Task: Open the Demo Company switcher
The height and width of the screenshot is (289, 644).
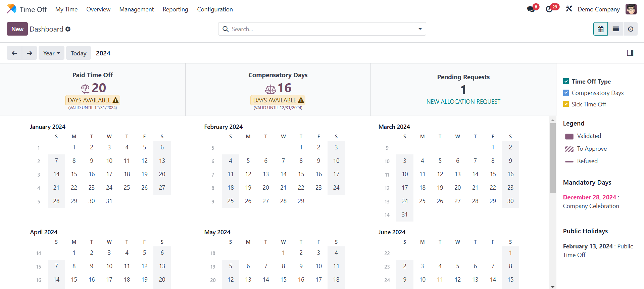Action: 599,9
